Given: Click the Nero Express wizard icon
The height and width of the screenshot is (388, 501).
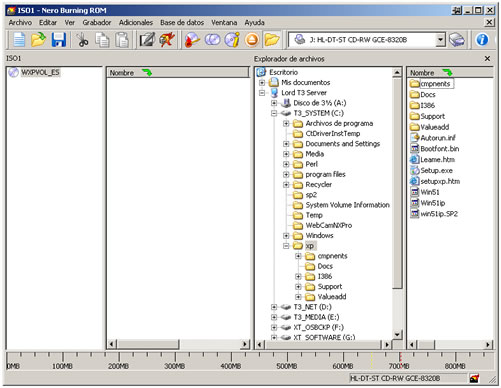Looking at the screenshot, I should (x=167, y=40).
